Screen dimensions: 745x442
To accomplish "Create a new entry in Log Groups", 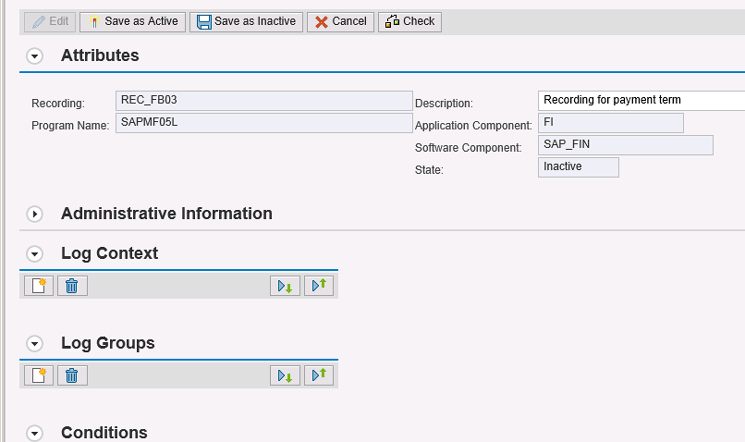I will 38,375.
